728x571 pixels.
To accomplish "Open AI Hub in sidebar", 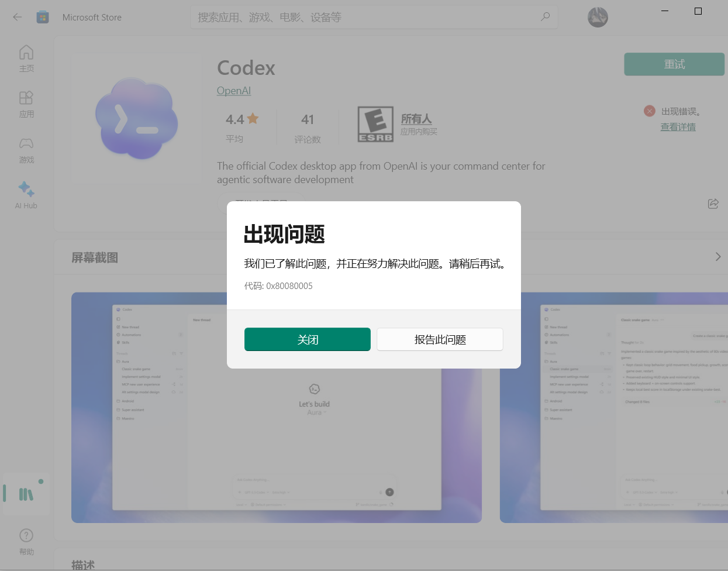I will coord(26,195).
